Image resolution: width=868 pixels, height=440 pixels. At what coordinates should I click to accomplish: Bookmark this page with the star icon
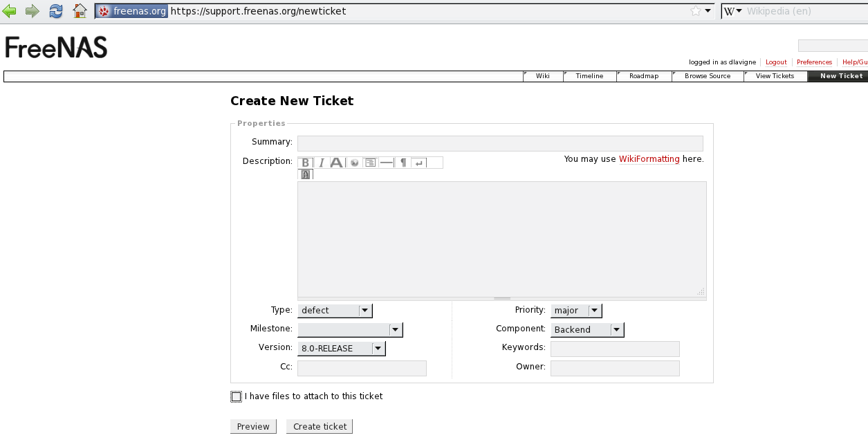tap(696, 11)
